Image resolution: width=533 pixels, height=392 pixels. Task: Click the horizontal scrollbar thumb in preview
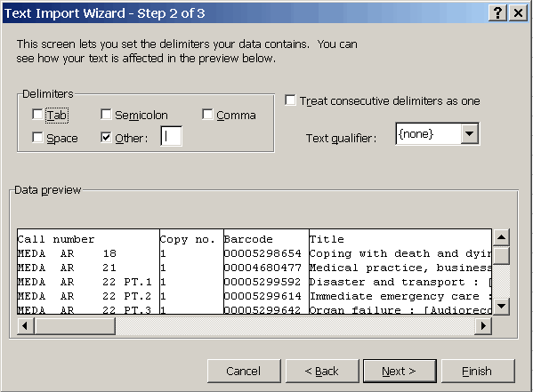click(75, 325)
